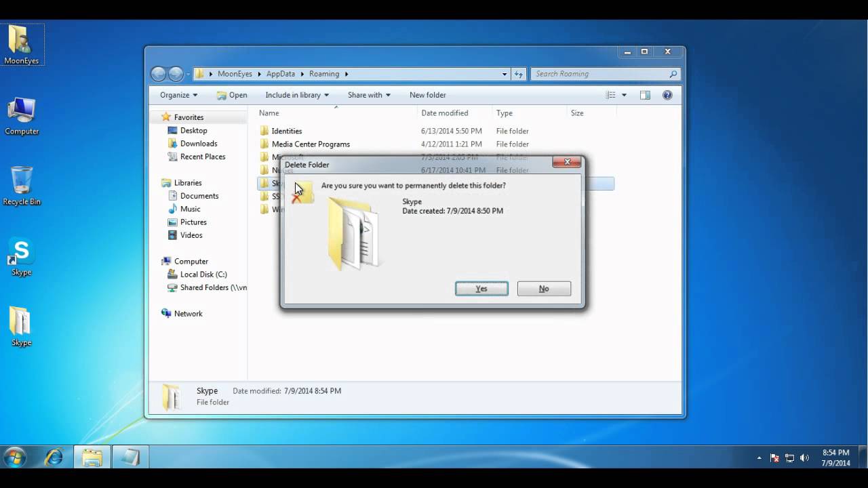Click the Explorer Forward navigation button

[176, 74]
